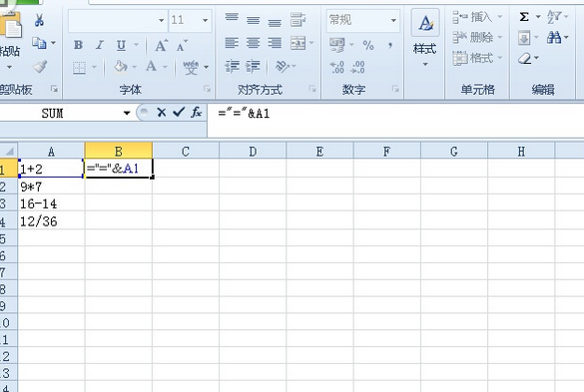Align text to middle vertically
The height and width of the screenshot is (392, 584).
[254, 20]
